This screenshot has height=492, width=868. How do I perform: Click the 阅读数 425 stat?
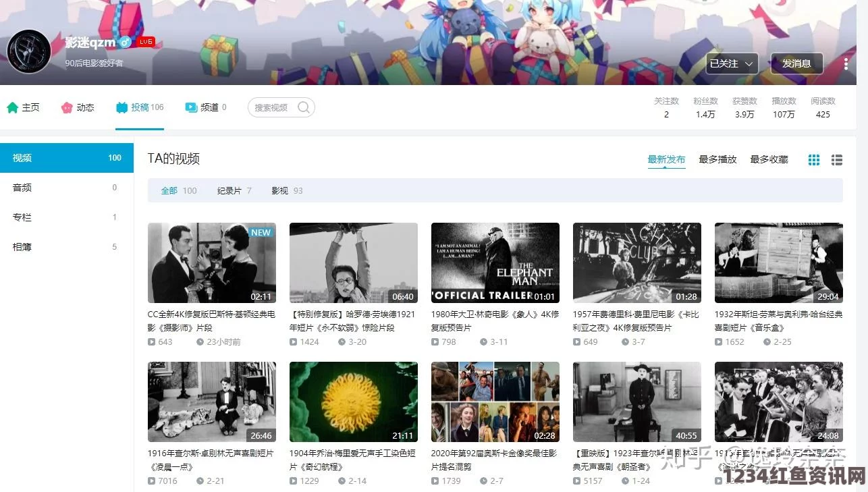[823, 107]
